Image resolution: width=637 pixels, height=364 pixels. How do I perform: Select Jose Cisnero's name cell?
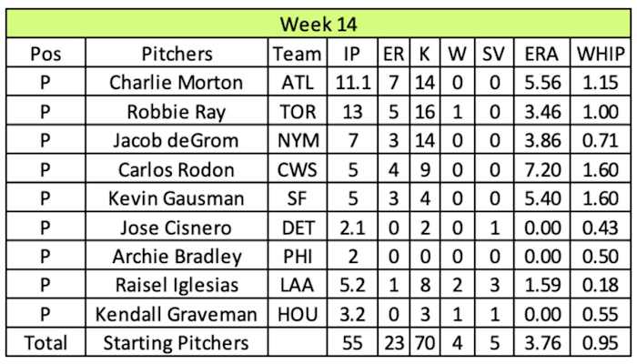point(177,227)
